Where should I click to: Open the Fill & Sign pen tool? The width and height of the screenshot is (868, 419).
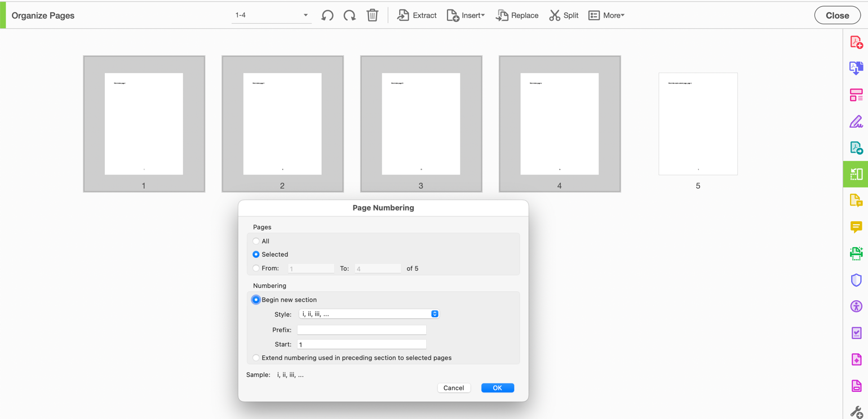(x=856, y=121)
